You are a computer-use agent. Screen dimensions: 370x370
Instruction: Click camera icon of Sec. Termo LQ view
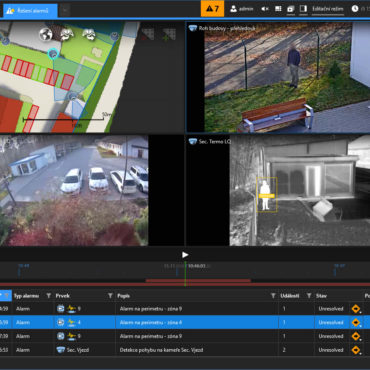pyautogui.click(x=193, y=142)
